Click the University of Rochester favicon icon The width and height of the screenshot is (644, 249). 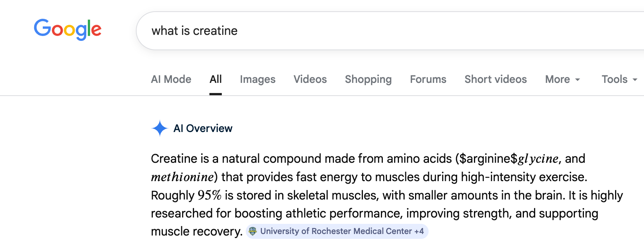(x=253, y=231)
